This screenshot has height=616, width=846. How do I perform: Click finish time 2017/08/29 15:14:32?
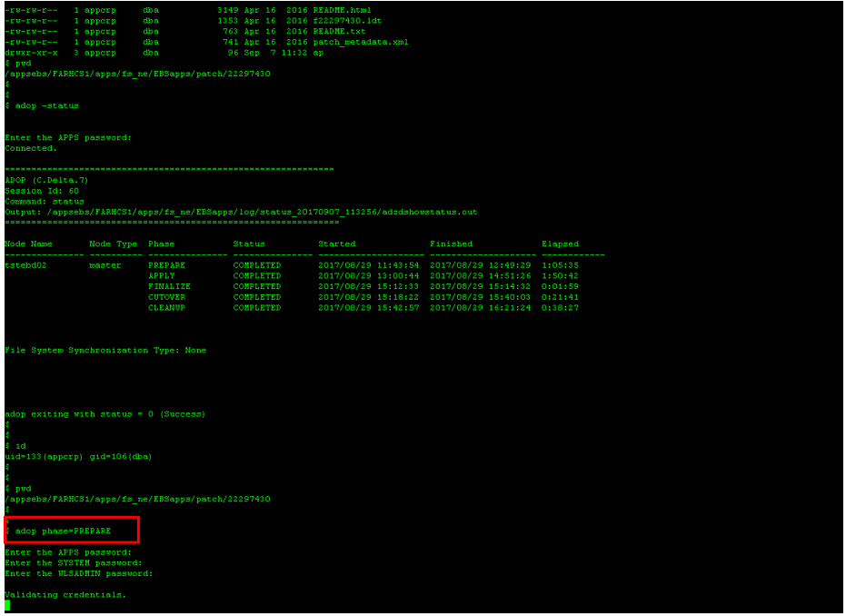point(480,286)
